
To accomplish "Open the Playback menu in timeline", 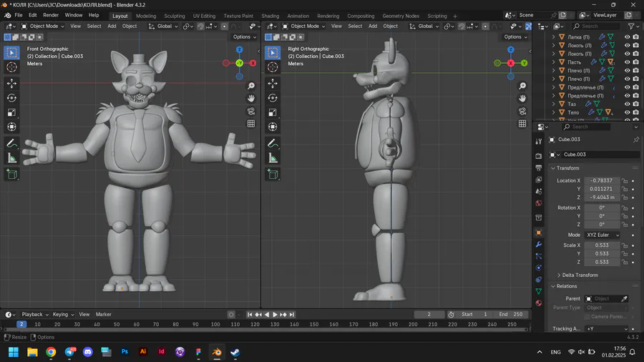I will click(35, 314).
